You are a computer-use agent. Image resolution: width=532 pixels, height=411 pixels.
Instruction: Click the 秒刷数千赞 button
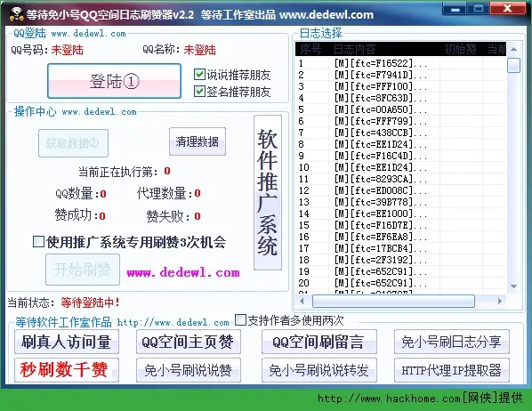coord(67,369)
